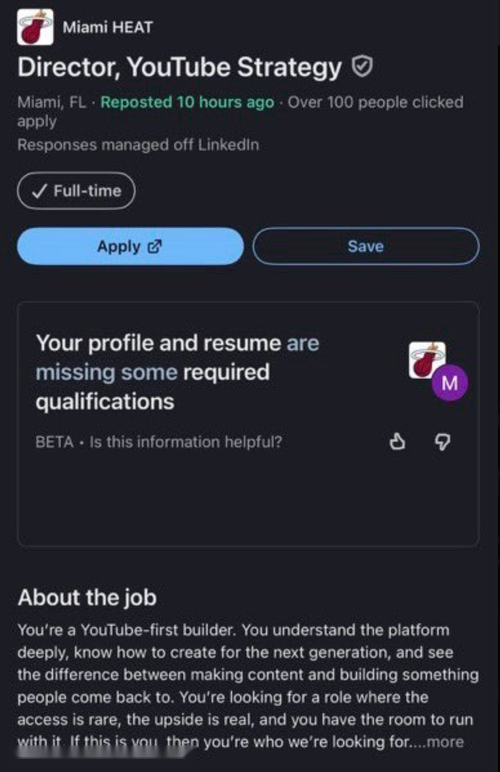Click the Reposted 10 hours ago label

coord(188,102)
